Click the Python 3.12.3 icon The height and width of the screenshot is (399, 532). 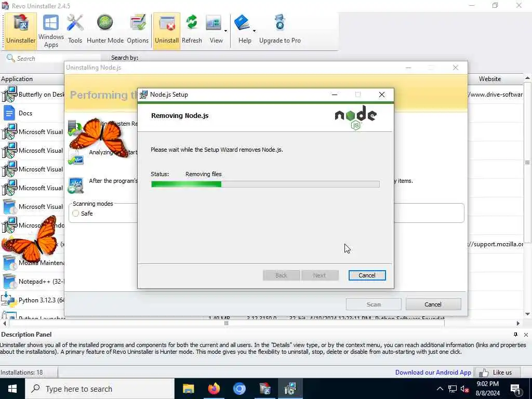click(x=8, y=300)
